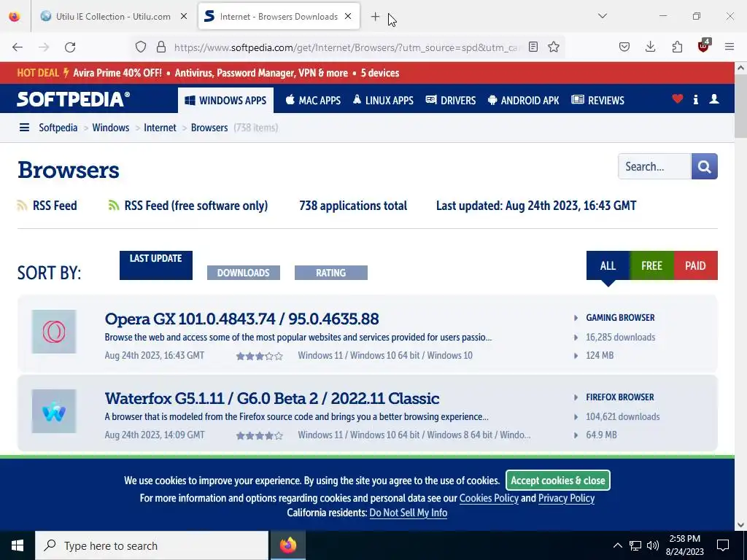747x560 pixels.
Task: Expand the list all tabs dropdown
Action: (x=602, y=16)
